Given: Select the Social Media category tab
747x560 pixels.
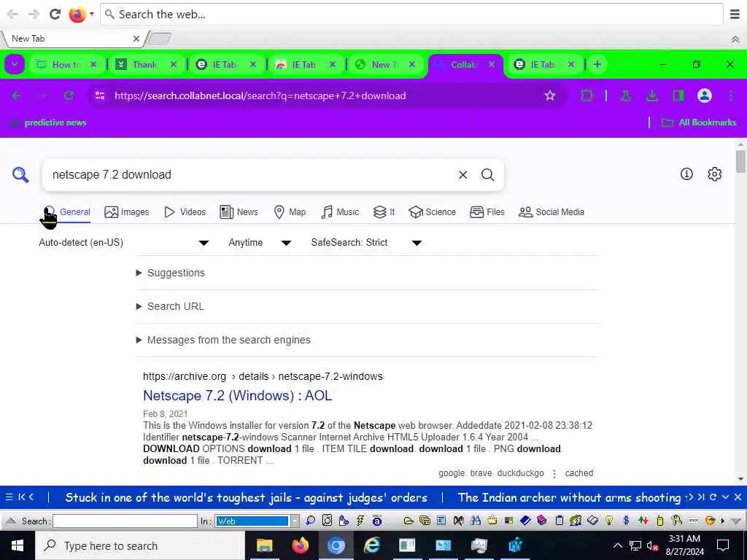Looking at the screenshot, I should click(x=551, y=212).
